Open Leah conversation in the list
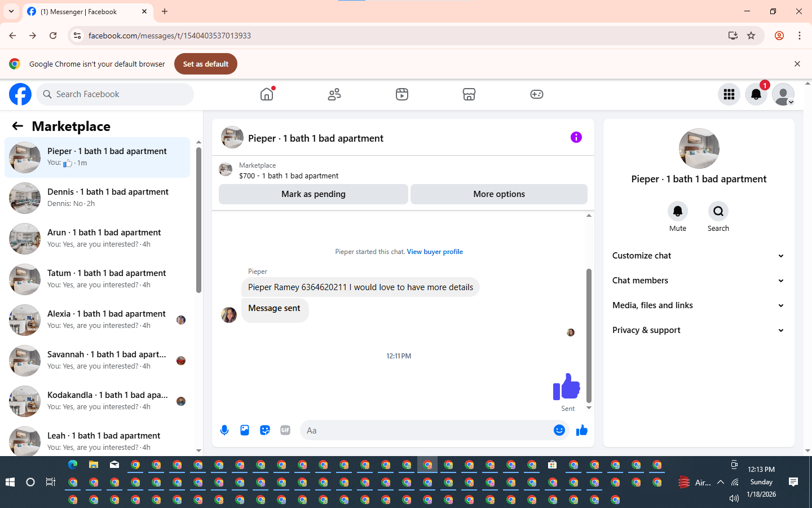The height and width of the screenshot is (508, 812). tap(98, 440)
